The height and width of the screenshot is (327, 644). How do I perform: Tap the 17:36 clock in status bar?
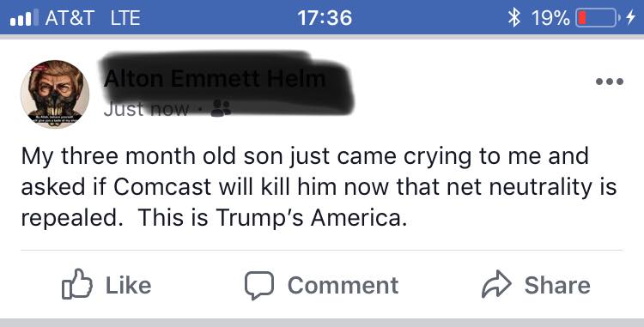point(325,18)
